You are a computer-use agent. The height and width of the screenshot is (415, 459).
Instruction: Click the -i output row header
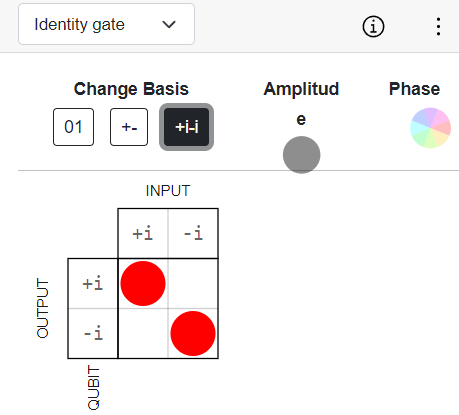pyautogui.click(x=93, y=333)
